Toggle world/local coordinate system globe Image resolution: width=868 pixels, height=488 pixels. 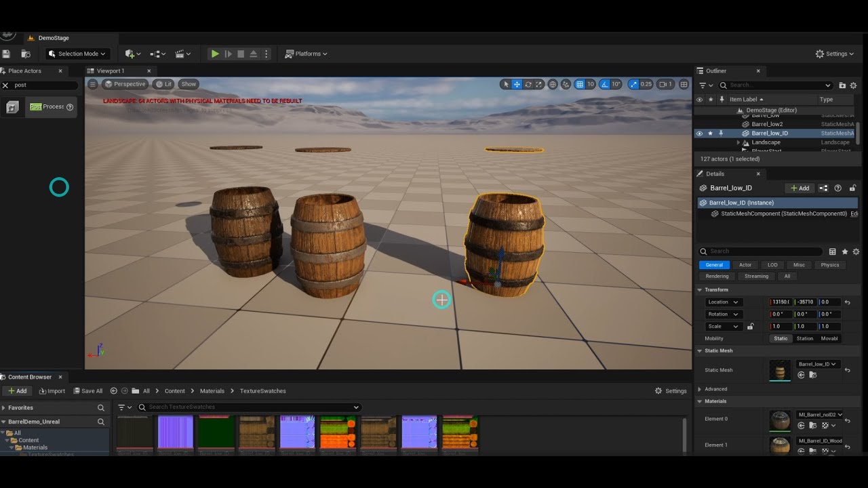click(x=553, y=84)
